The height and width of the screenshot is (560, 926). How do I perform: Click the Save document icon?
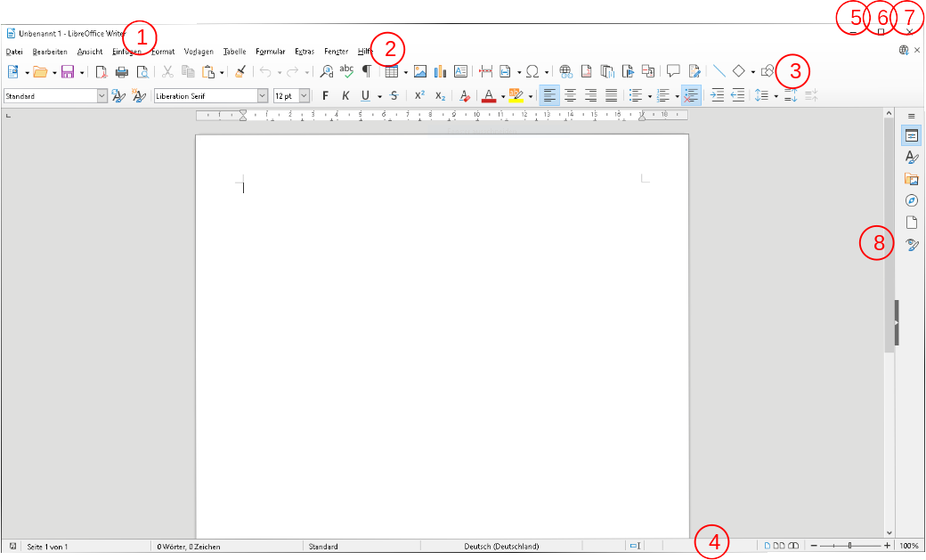[x=67, y=71]
